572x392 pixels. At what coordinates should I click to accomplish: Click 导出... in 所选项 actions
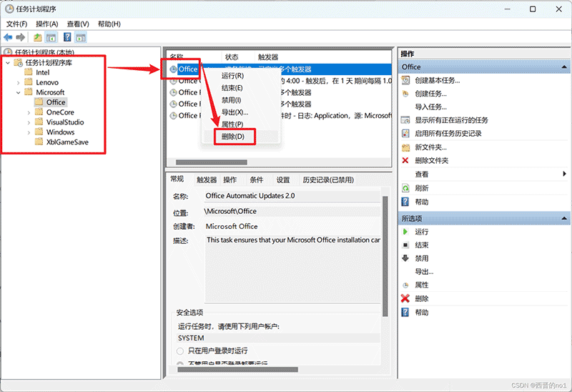point(424,272)
